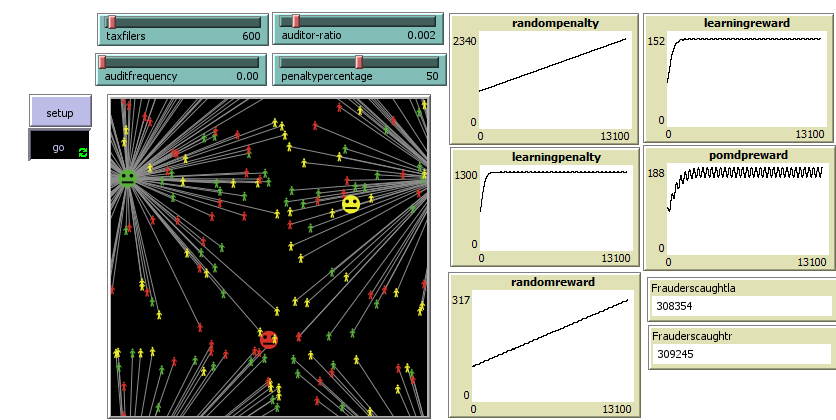
Task: Move the auditfrequency slider handle
Action: (103, 61)
